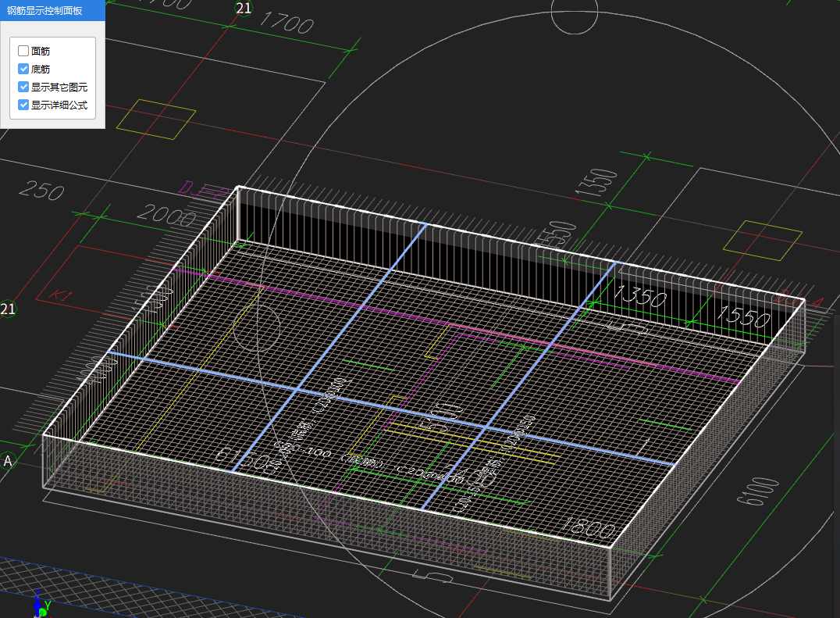Enable the 面筋 checkbox
Image resolution: width=840 pixels, height=618 pixels.
[x=23, y=51]
